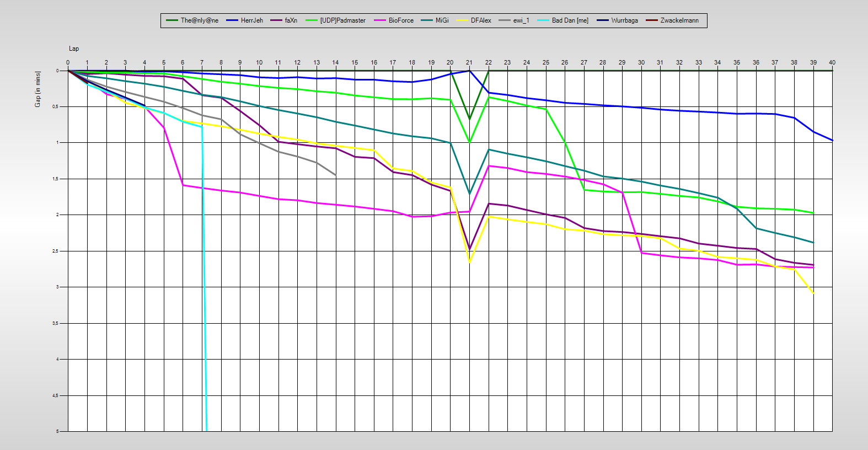Click lap number 30 on the top axis

641,62
